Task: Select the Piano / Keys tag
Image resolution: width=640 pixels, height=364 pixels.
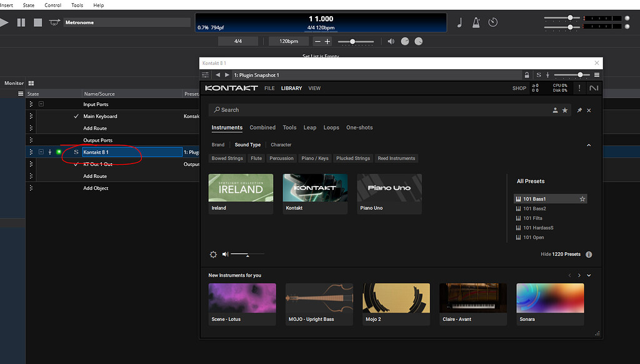Action: tap(315, 158)
